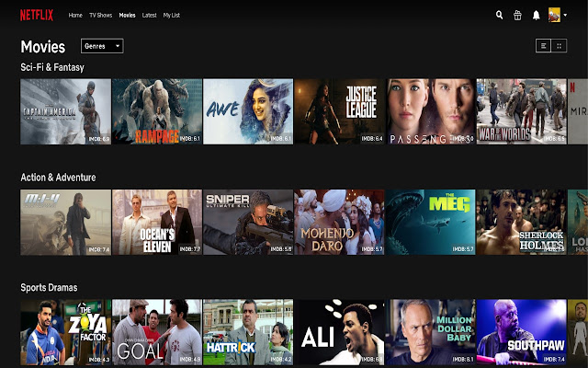Select the War of the Worlds thumbnail

pos(522,111)
